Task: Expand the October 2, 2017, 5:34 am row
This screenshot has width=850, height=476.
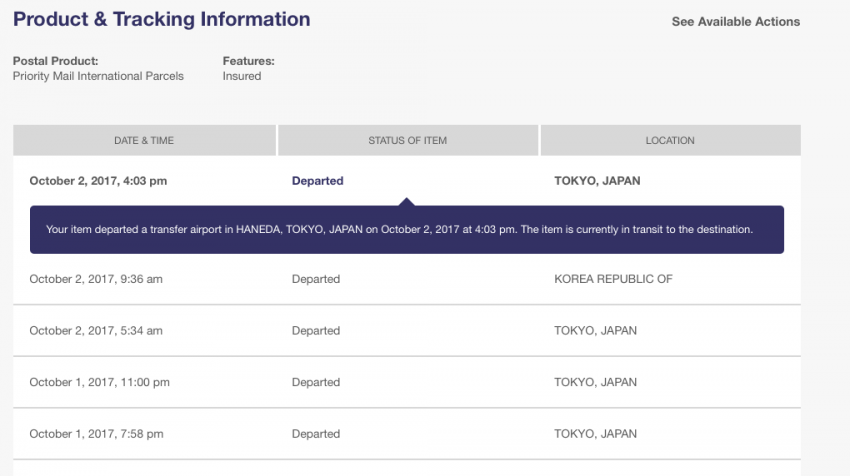Action: pos(407,331)
